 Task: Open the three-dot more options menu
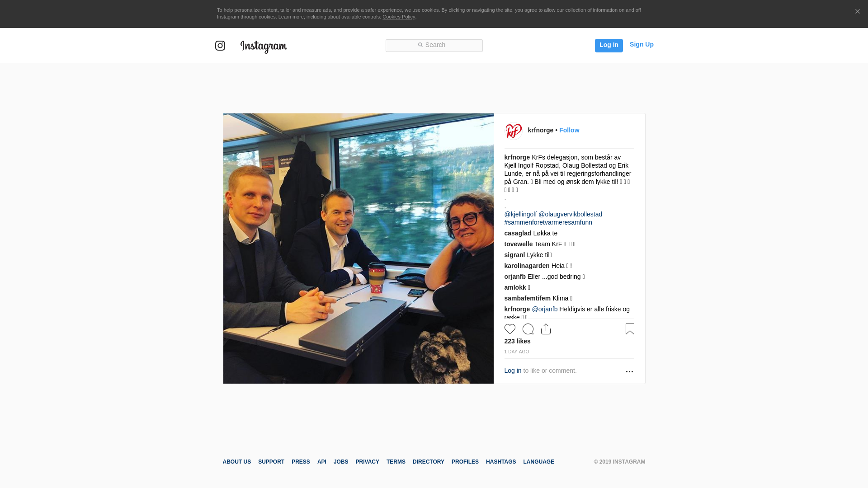point(629,371)
